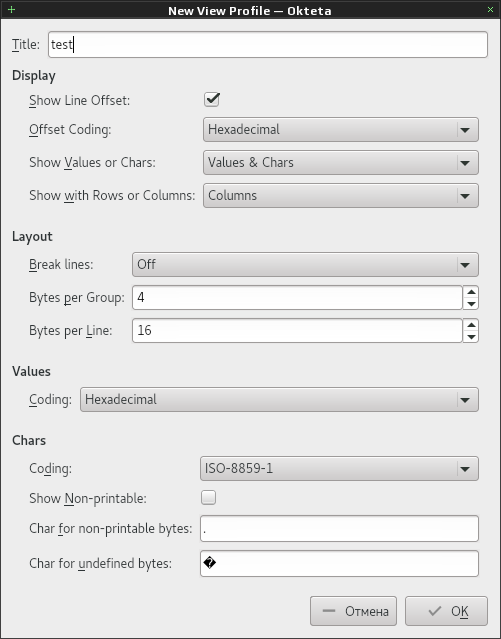Open the Offset Coding dropdown
This screenshot has width=501, height=639.
(x=341, y=130)
